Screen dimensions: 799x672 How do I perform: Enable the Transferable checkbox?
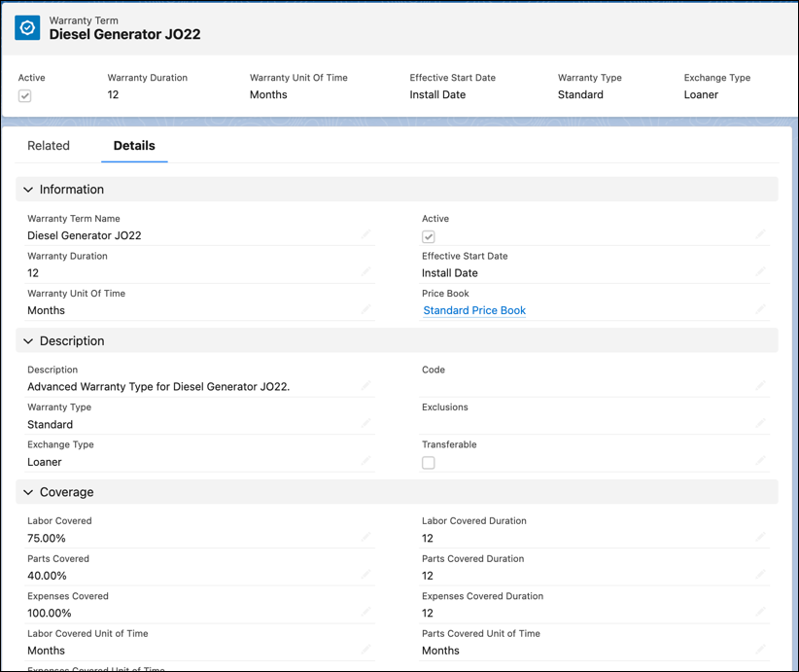coord(428,462)
